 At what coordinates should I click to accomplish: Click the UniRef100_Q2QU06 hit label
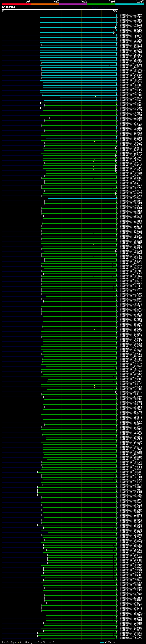pyautogui.click(x=131, y=50)
